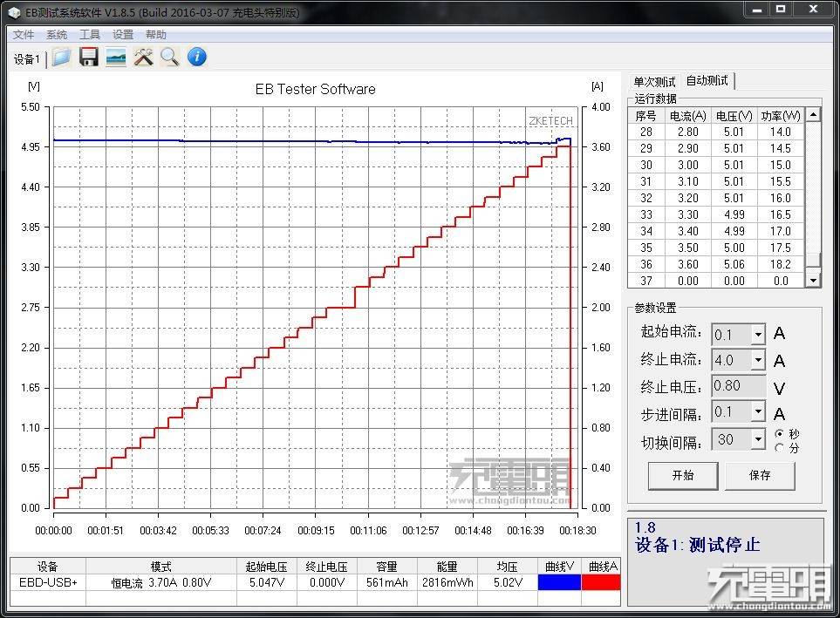Click the EB Tester title bar application icon
This screenshot has height=618, width=840.
[13, 11]
